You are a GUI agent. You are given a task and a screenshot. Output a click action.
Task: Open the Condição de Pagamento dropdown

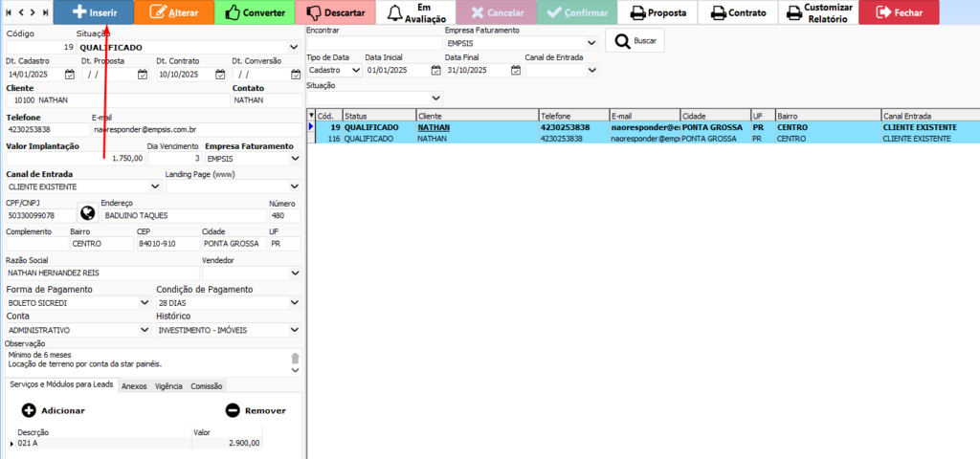tap(294, 303)
